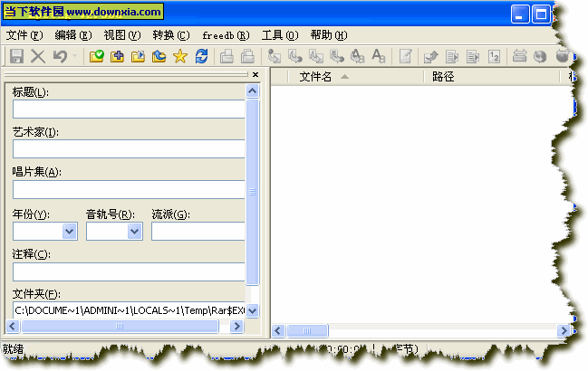This screenshot has width=588, height=371.
Task: Click the Tag to Filename converter icon
Action: pyautogui.click(x=275, y=56)
